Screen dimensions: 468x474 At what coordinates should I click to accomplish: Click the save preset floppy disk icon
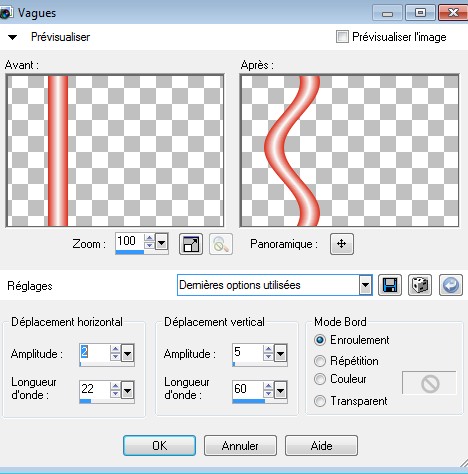click(x=390, y=285)
